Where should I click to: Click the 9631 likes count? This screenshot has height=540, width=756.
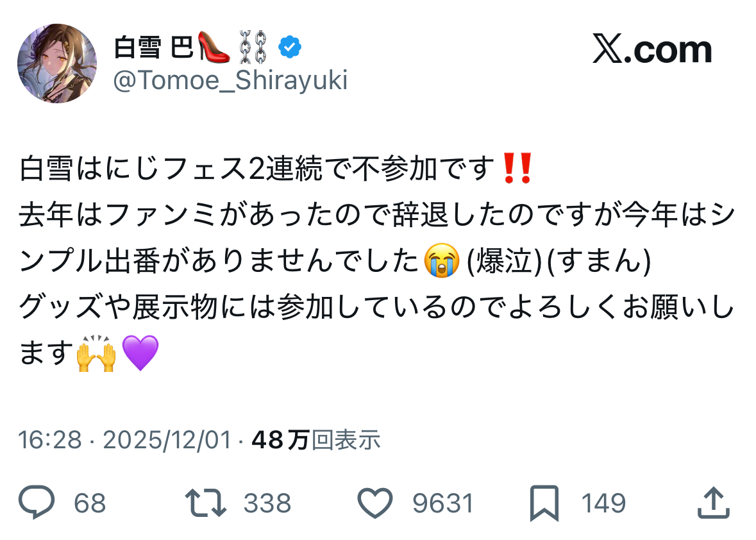443,503
